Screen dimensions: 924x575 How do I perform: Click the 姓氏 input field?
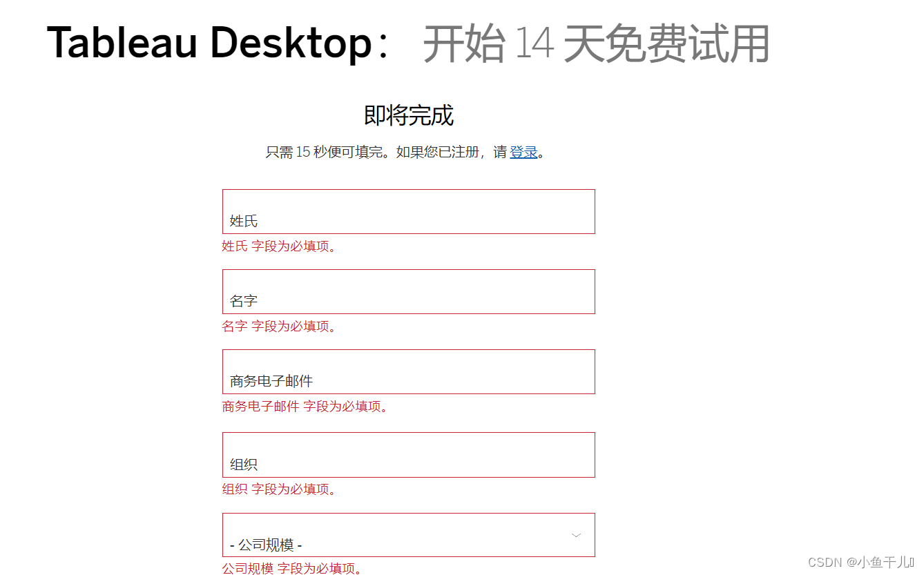408,211
